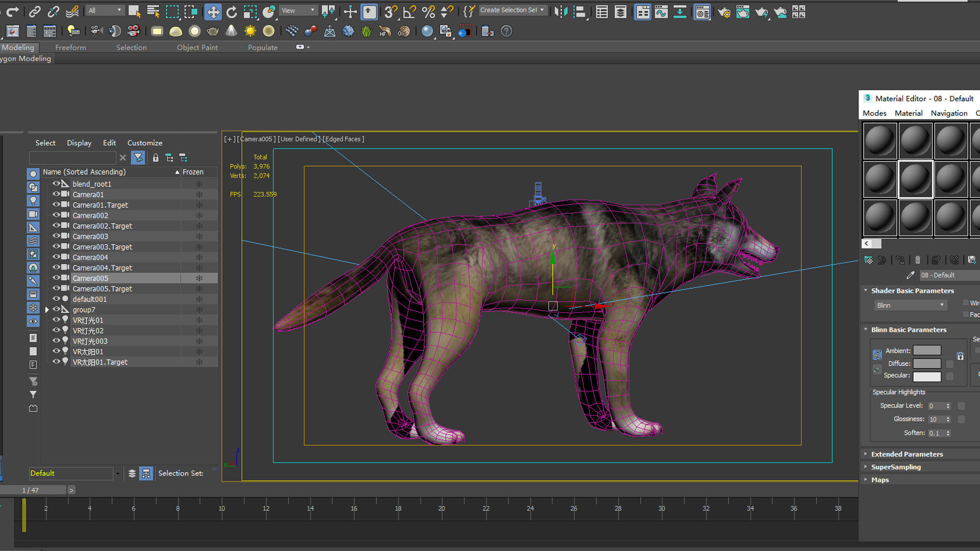Collapse the Shader Basic Parameters rollout
980x551 pixels.
[866, 290]
